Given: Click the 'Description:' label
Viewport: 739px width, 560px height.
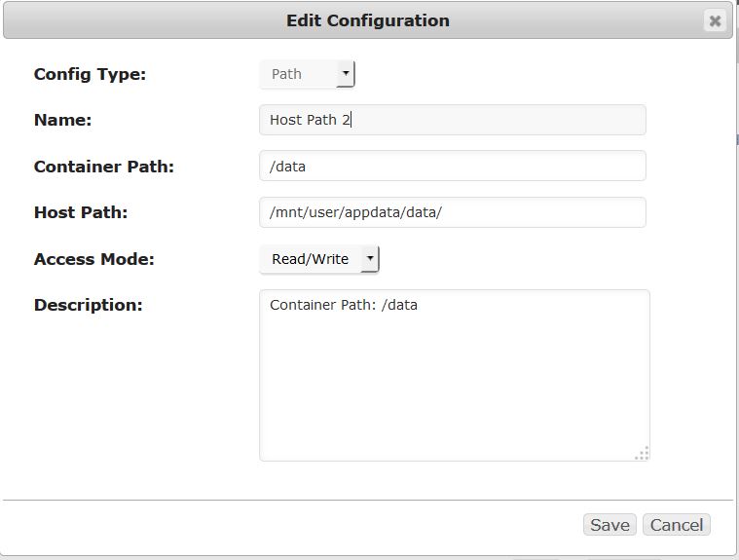Looking at the screenshot, I should coord(89,305).
